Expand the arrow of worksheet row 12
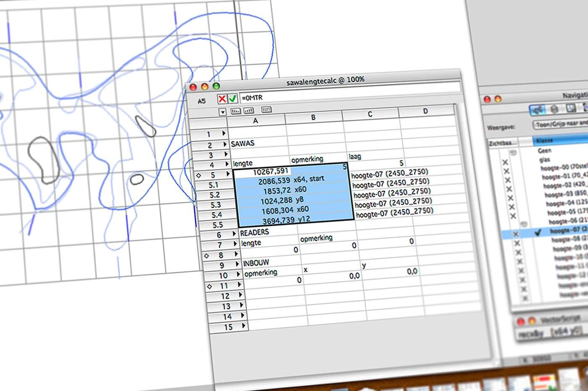This screenshot has height=391, width=588. pos(241,295)
